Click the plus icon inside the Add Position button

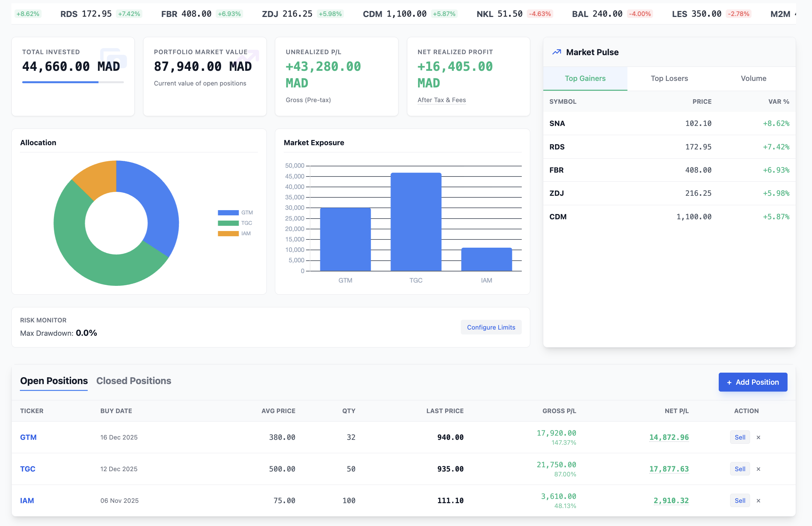(729, 382)
